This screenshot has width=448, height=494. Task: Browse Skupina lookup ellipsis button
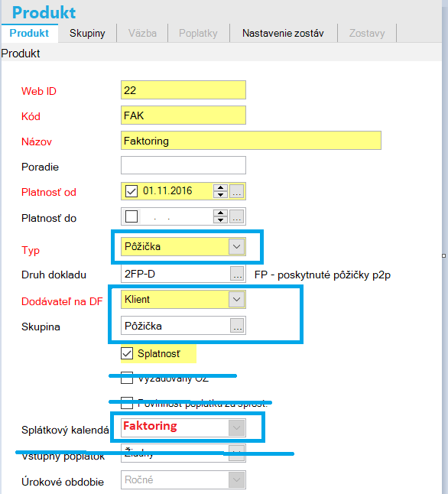point(237,326)
